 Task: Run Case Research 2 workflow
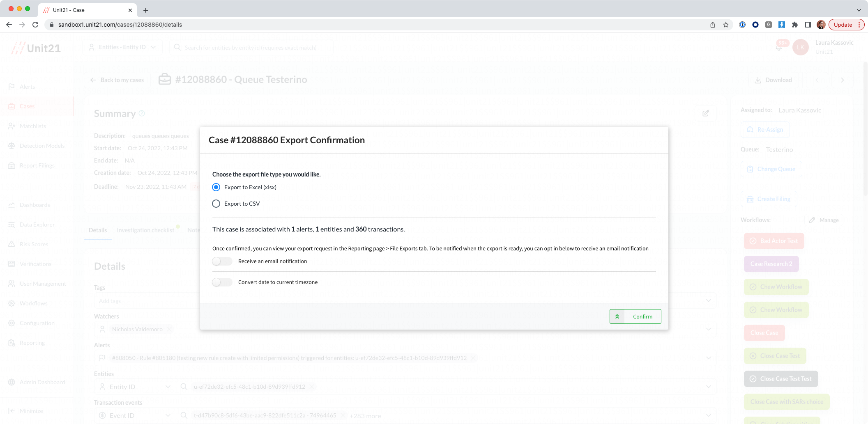771,264
